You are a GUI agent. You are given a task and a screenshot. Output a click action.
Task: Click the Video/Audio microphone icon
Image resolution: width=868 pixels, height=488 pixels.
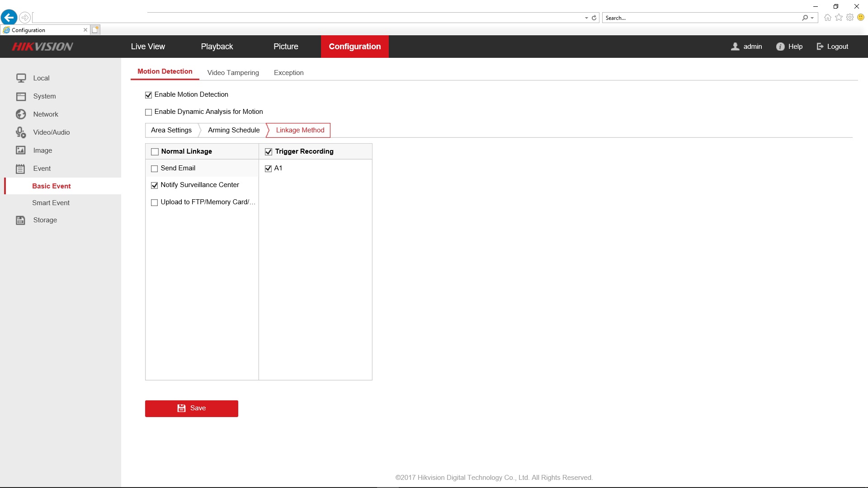click(21, 132)
